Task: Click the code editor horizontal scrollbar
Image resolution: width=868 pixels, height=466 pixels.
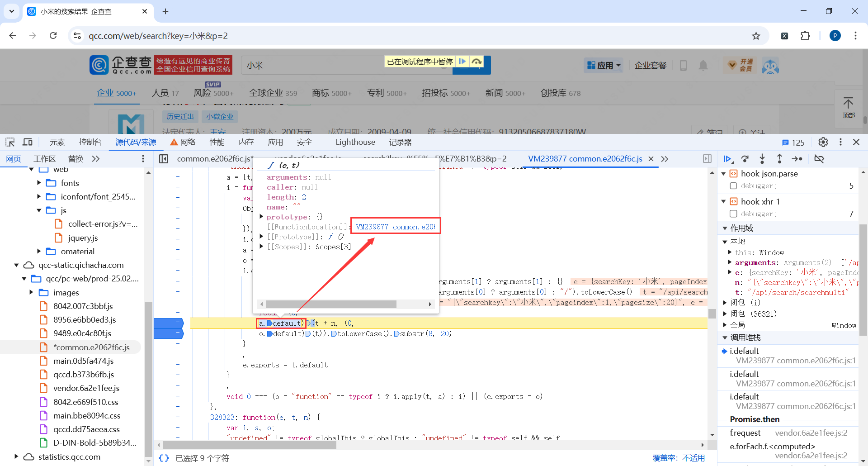Action: tap(250, 445)
